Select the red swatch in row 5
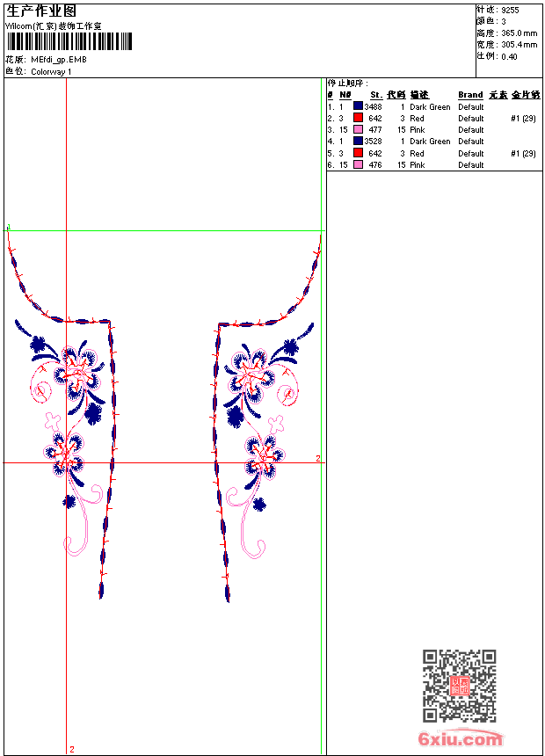 pyautogui.click(x=358, y=153)
